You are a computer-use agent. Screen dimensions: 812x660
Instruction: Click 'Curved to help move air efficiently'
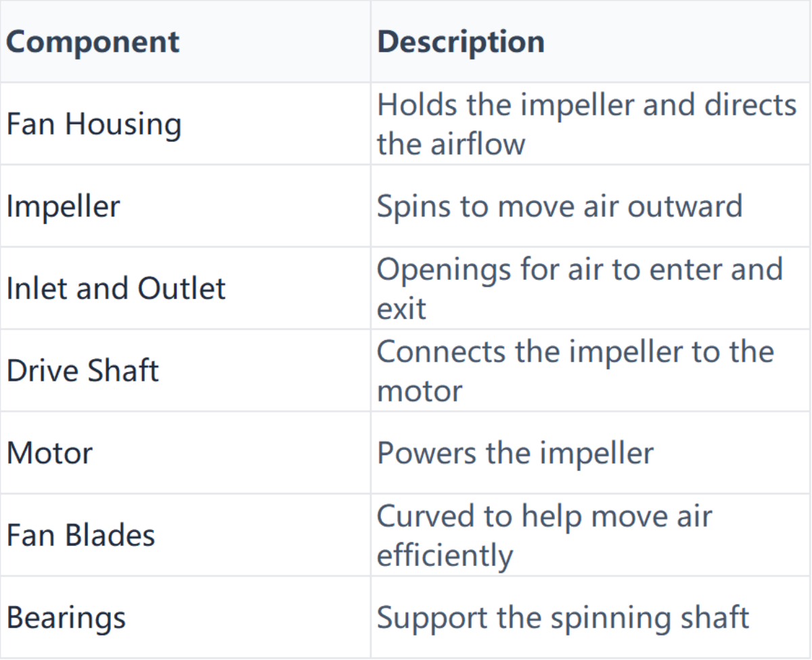click(544, 535)
